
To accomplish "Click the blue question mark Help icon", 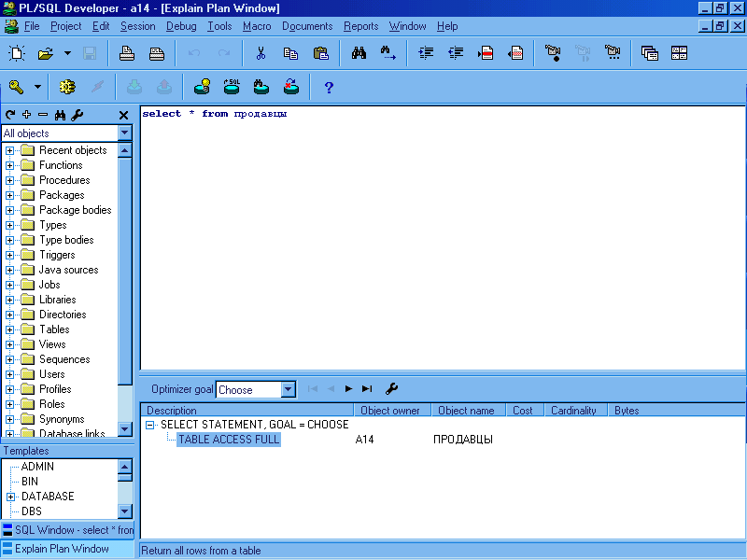I will coord(329,88).
